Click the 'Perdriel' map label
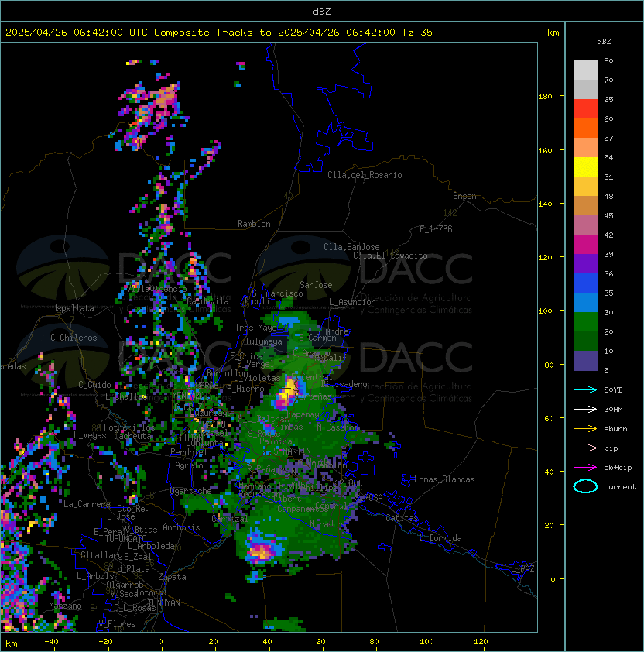This screenshot has height=652, width=644. click(x=189, y=451)
